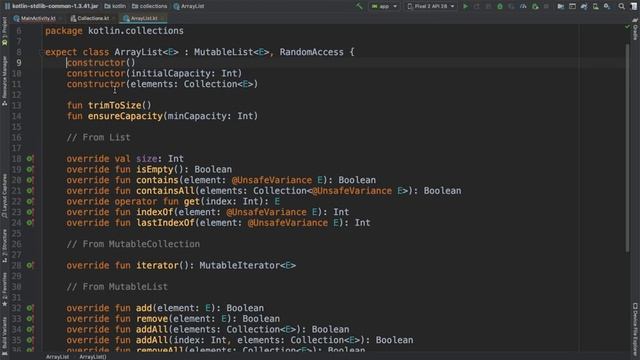Open the Structure tool window side tab
The image size is (640, 360).
(x=4, y=245)
